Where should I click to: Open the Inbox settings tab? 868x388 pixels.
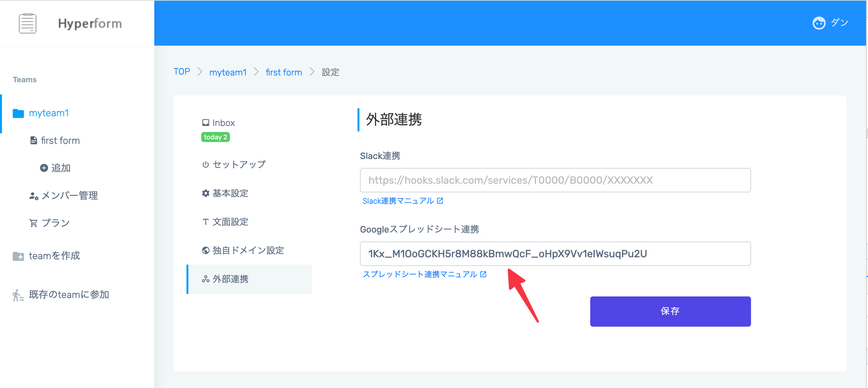coord(224,123)
